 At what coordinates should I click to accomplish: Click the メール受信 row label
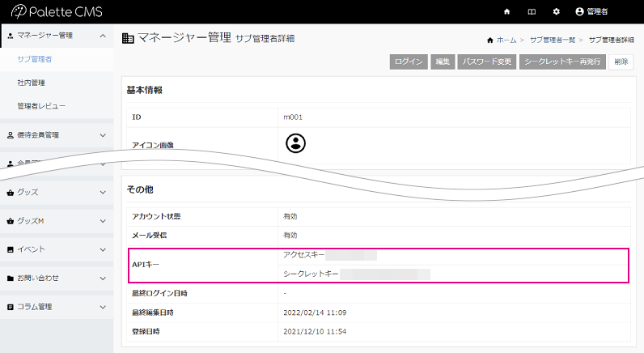(149, 235)
